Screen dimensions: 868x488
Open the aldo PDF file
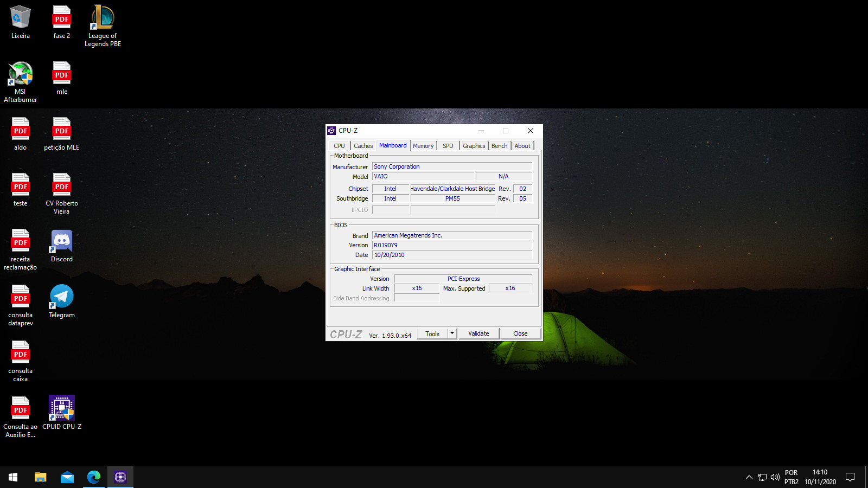tap(21, 134)
